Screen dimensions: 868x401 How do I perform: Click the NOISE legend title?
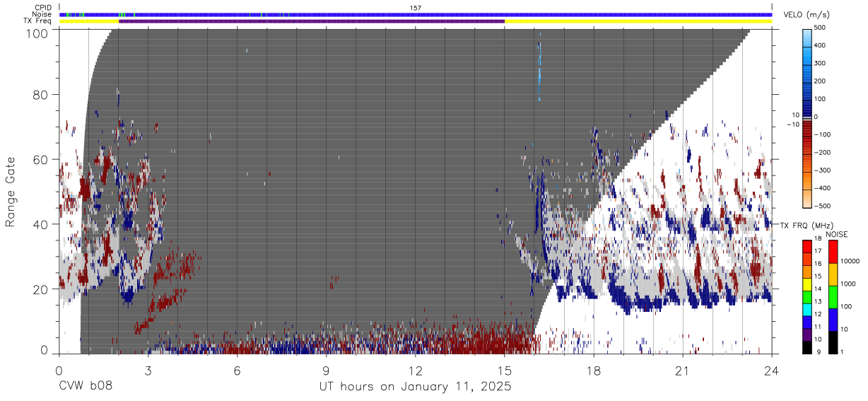837,234
